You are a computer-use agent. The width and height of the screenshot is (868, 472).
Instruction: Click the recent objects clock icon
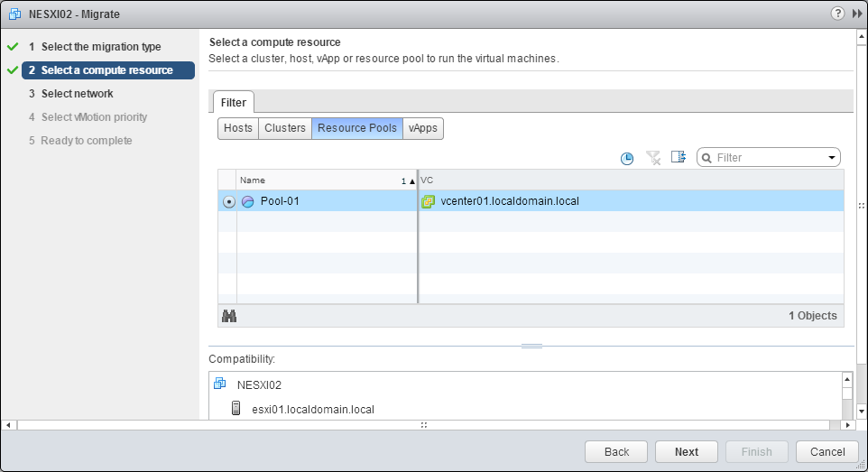coord(627,158)
